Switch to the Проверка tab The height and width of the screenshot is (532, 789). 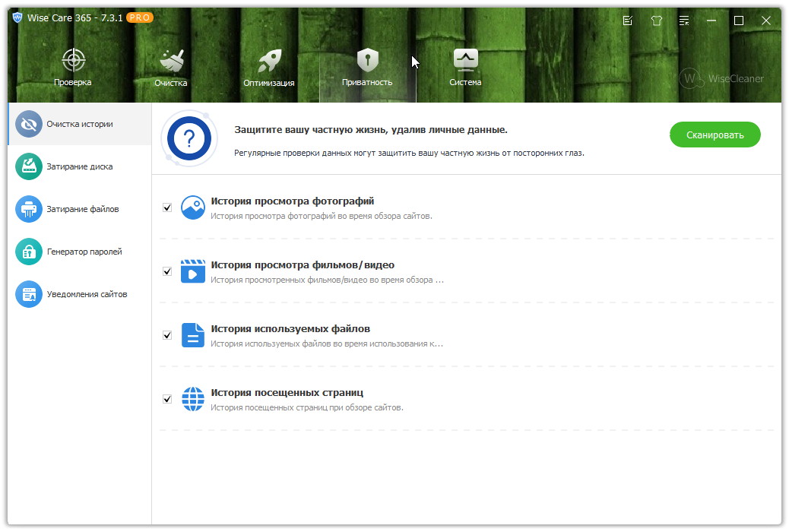[73, 68]
